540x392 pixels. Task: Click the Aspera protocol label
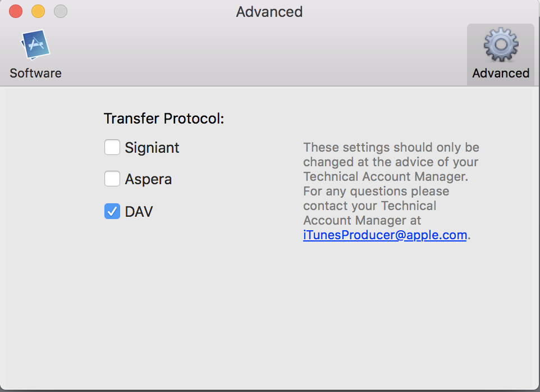point(148,179)
